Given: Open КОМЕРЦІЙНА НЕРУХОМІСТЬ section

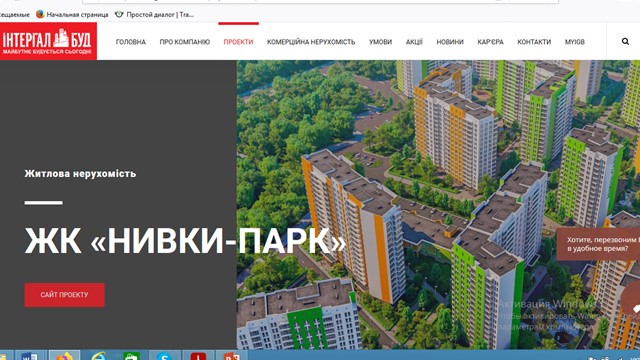Looking at the screenshot, I should pos(311,42).
